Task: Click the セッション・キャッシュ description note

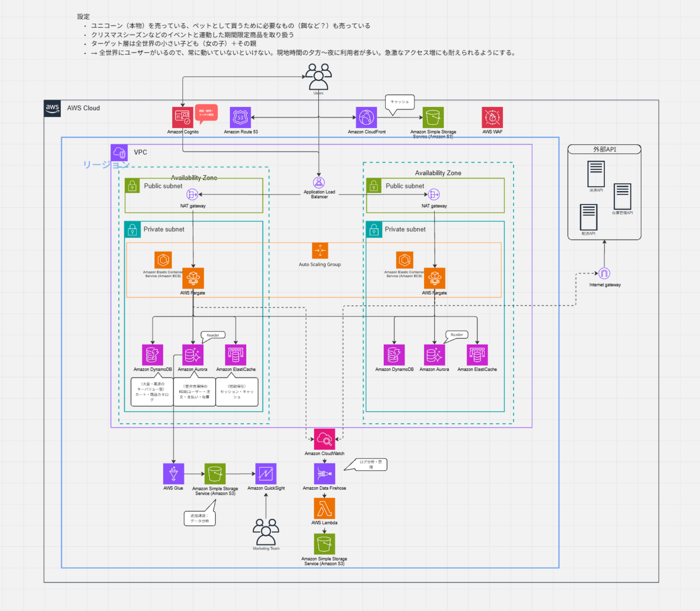Action: tap(237, 392)
